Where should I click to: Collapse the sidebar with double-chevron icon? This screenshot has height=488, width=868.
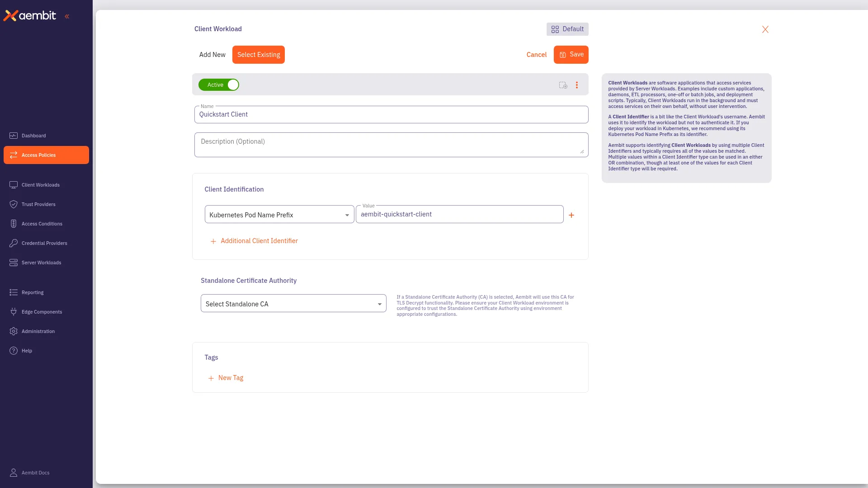(x=67, y=16)
